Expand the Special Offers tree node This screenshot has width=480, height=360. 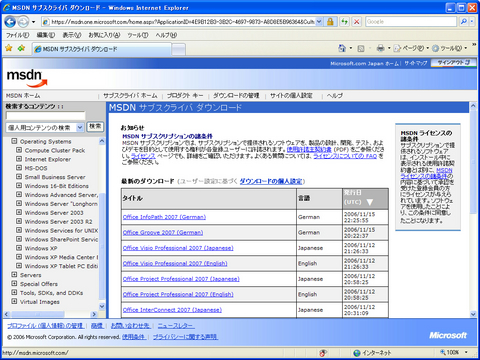[x=14, y=284]
